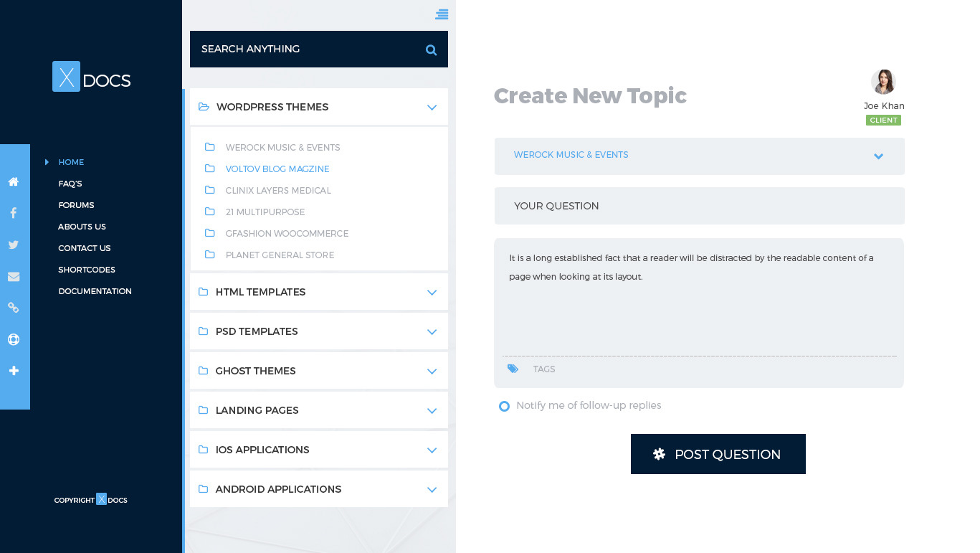
Task: Click the envelope mail icon
Action: tap(14, 276)
